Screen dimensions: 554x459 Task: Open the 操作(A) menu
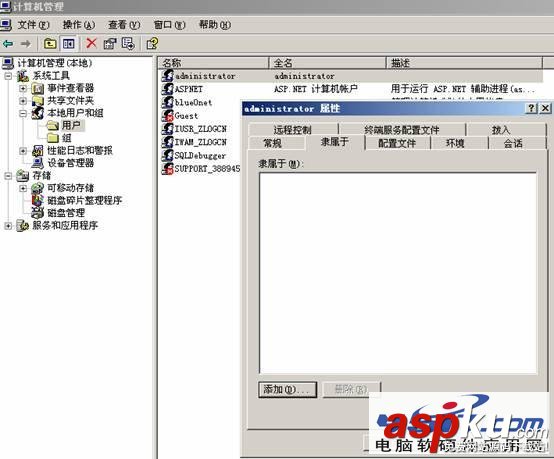[x=79, y=25]
